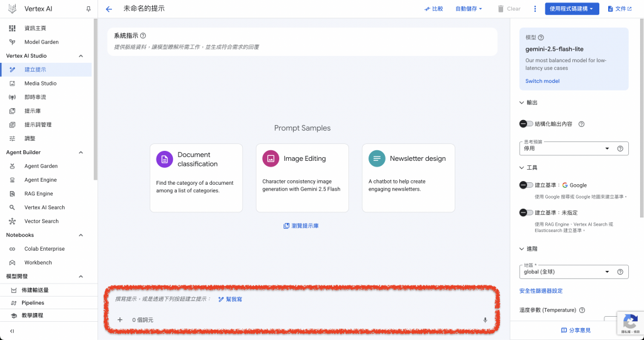Click the help icon next to 系統指示

click(143, 36)
